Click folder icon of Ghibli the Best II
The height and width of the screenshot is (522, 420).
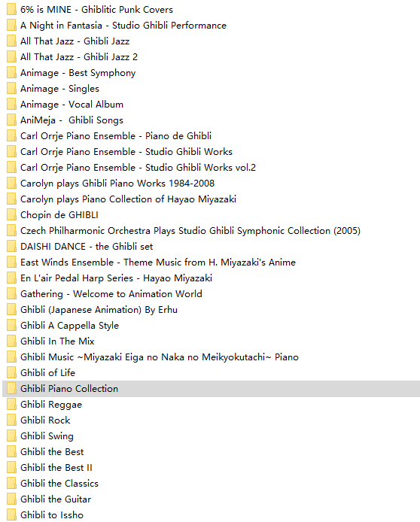point(11,467)
